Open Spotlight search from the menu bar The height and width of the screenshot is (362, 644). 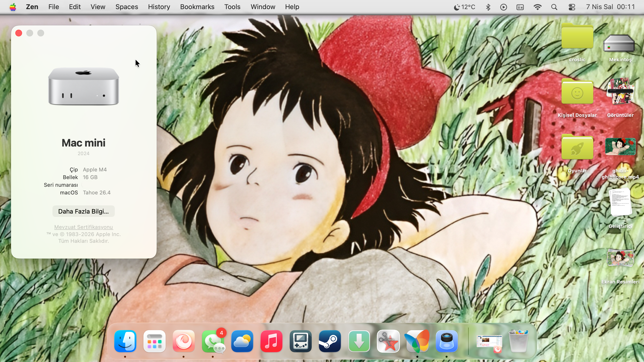pos(554,7)
